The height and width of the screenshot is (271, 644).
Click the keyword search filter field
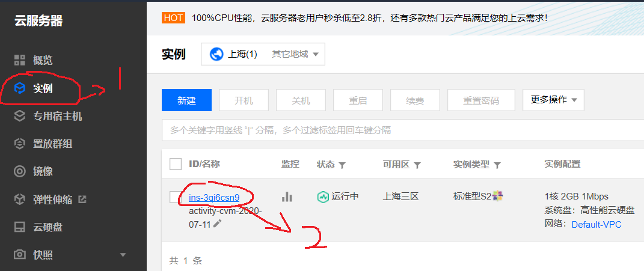(x=403, y=130)
